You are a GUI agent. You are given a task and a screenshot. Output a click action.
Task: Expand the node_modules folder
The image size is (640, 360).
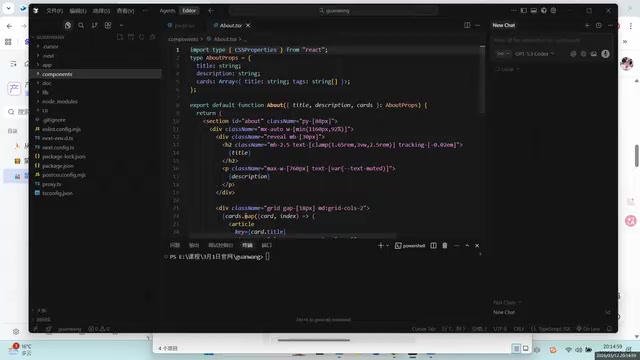pyautogui.click(x=96, y=101)
